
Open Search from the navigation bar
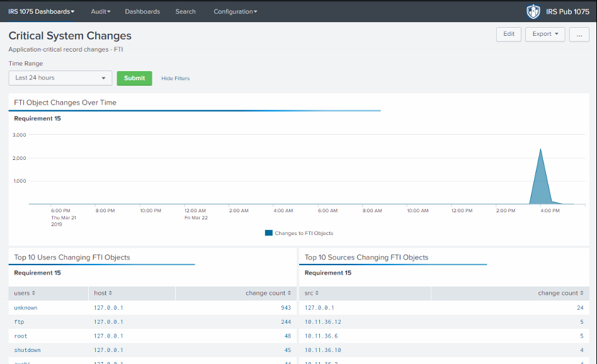tap(185, 11)
